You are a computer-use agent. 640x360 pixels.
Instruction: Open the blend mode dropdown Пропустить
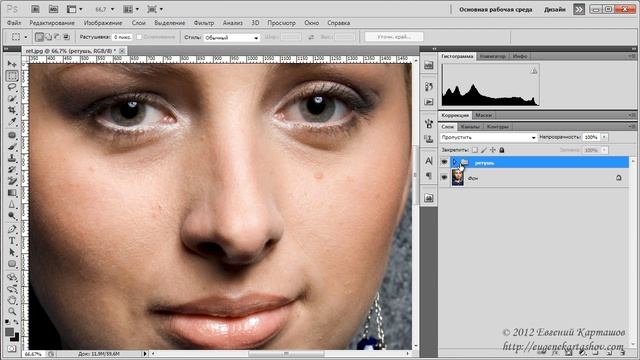coord(488,138)
